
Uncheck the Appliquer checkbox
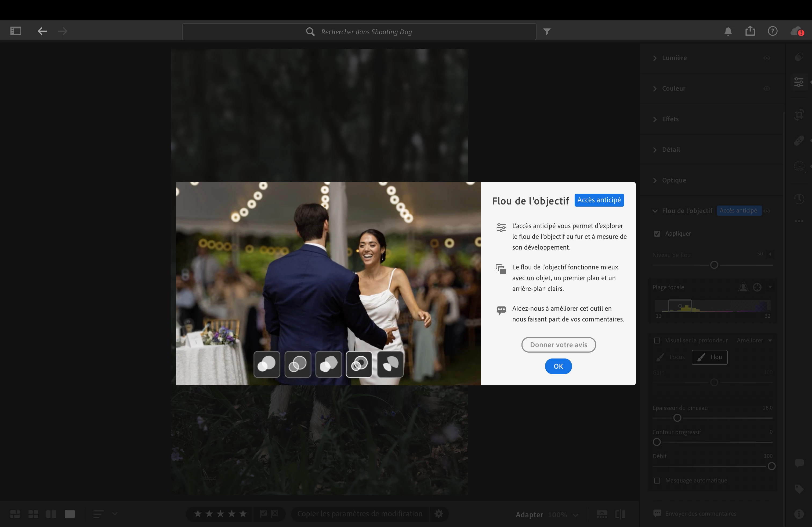657,233
